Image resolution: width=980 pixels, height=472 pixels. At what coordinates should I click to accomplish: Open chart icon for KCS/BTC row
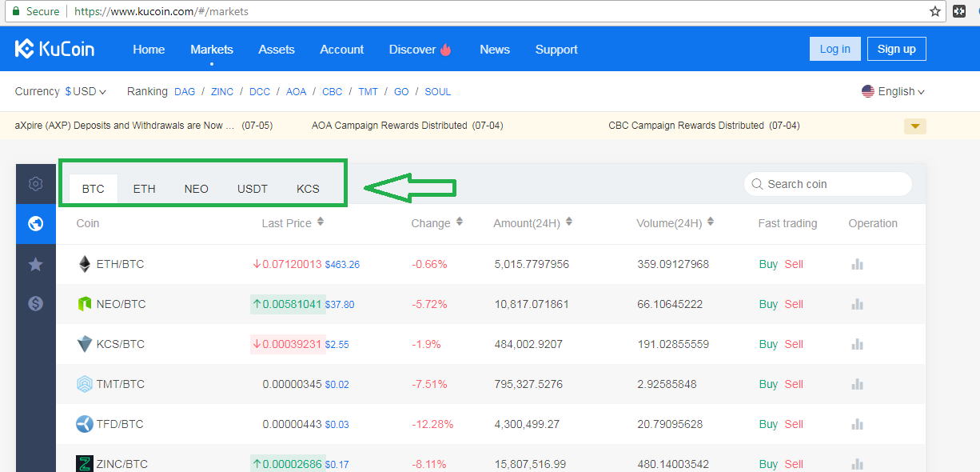click(x=858, y=344)
